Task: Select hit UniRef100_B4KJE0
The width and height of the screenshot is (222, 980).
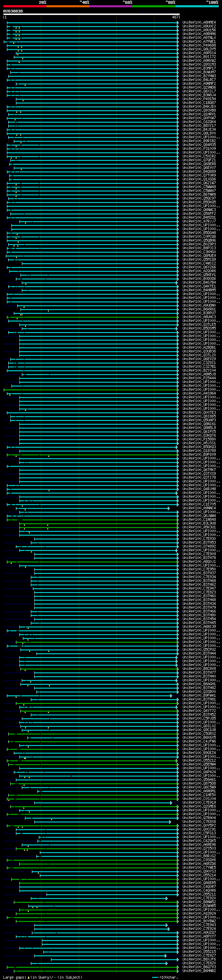Action: pyautogui.click(x=199, y=106)
